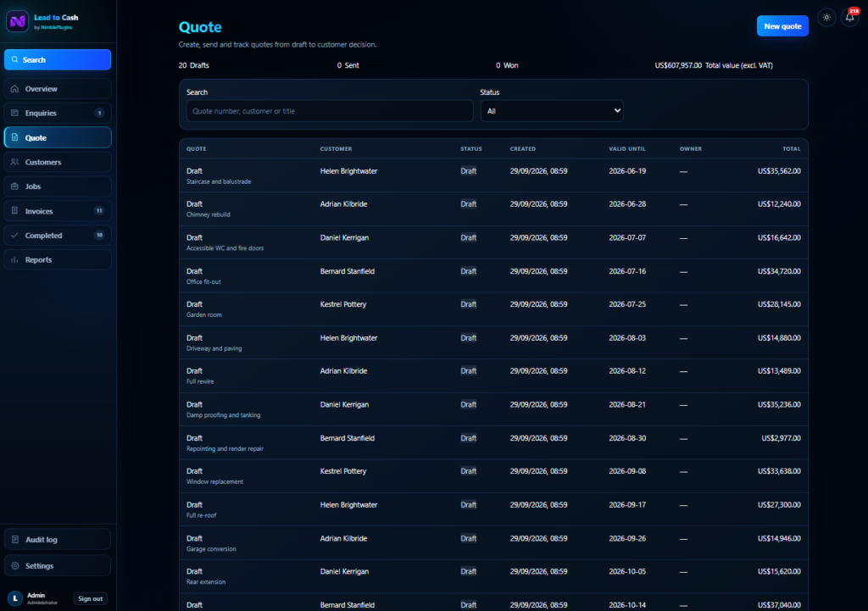Click the Customers people icon
This screenshot has height=611, width=868.
[x=15, y=162]
